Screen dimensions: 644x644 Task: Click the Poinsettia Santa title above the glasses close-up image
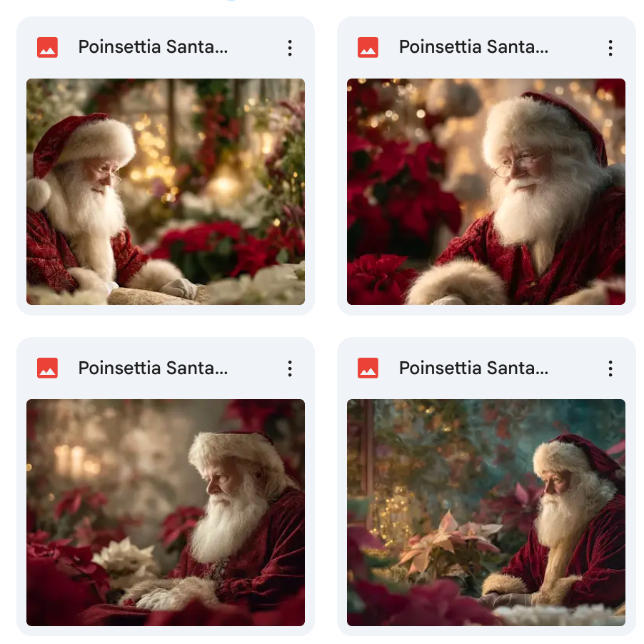click(473, 48)
